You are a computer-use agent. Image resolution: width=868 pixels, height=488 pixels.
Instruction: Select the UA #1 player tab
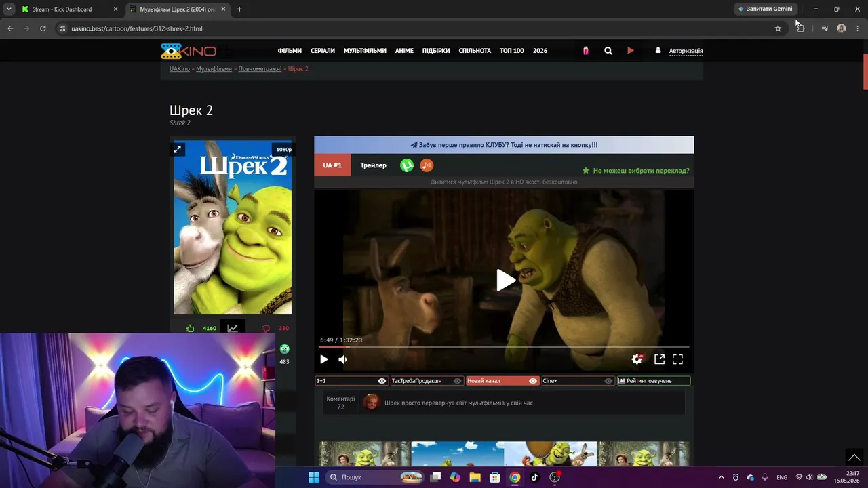(332, 165)
